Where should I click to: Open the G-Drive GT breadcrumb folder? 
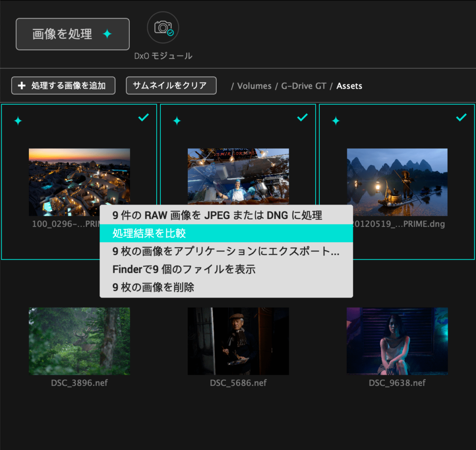304,86
